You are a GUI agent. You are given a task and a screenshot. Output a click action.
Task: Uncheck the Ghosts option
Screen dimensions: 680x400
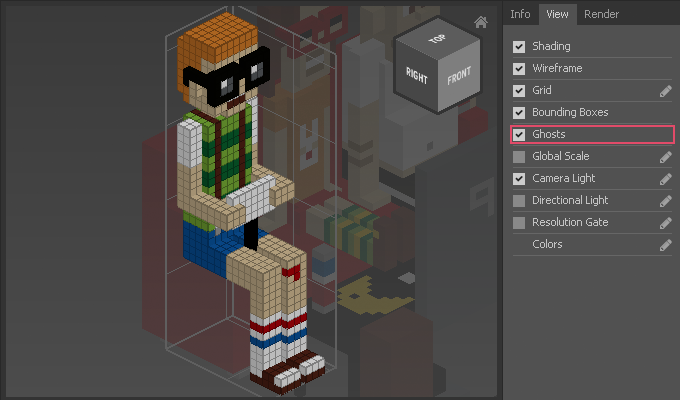point(519,134)
